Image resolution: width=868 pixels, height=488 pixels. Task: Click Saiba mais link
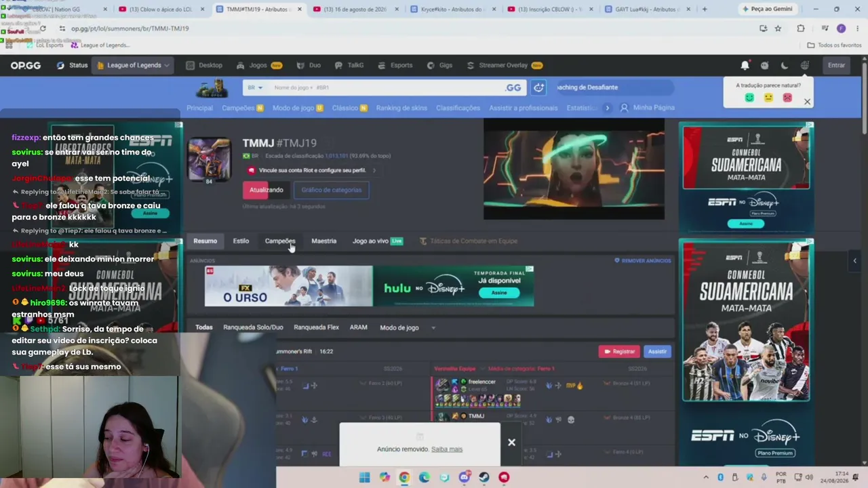[446, 449]
